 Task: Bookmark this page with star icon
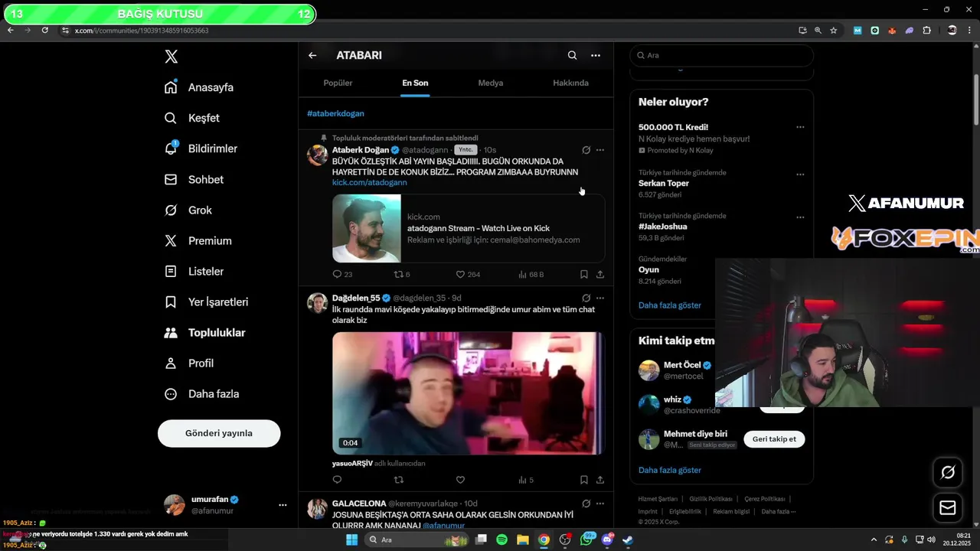(834, 31)
